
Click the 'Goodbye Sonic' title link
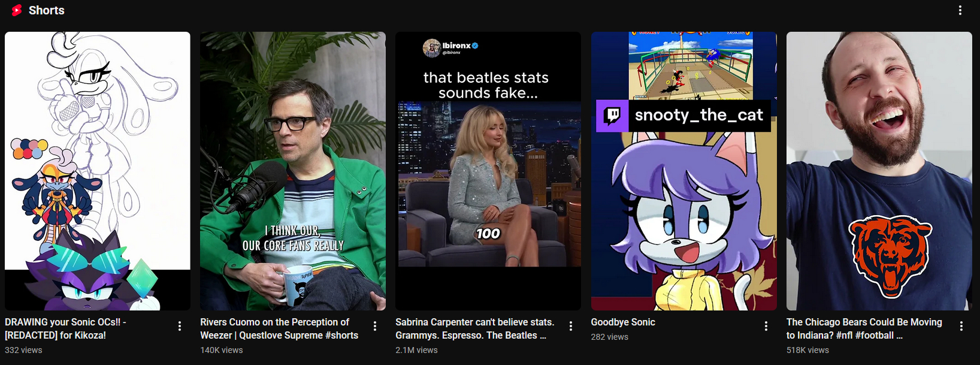coord(623,322)
